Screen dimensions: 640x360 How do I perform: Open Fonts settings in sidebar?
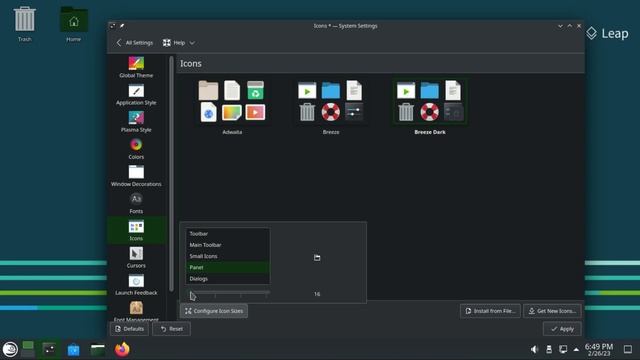tap(136, 203)
